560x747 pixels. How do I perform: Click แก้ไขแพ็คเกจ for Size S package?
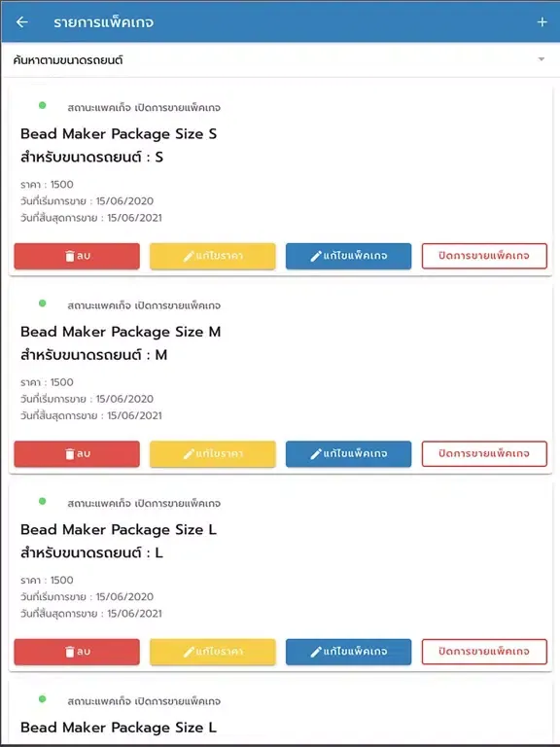pyautogui.click(x=348, y=256)
